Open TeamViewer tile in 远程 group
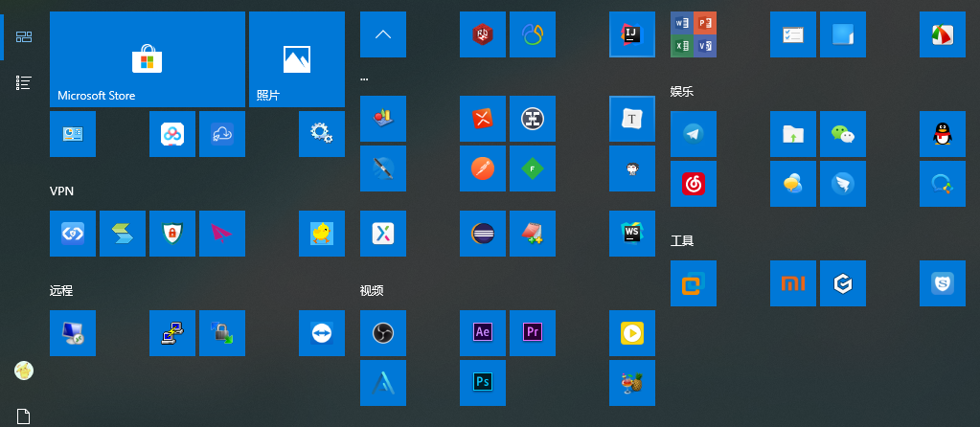980x427 pixels. click(322, 333)
